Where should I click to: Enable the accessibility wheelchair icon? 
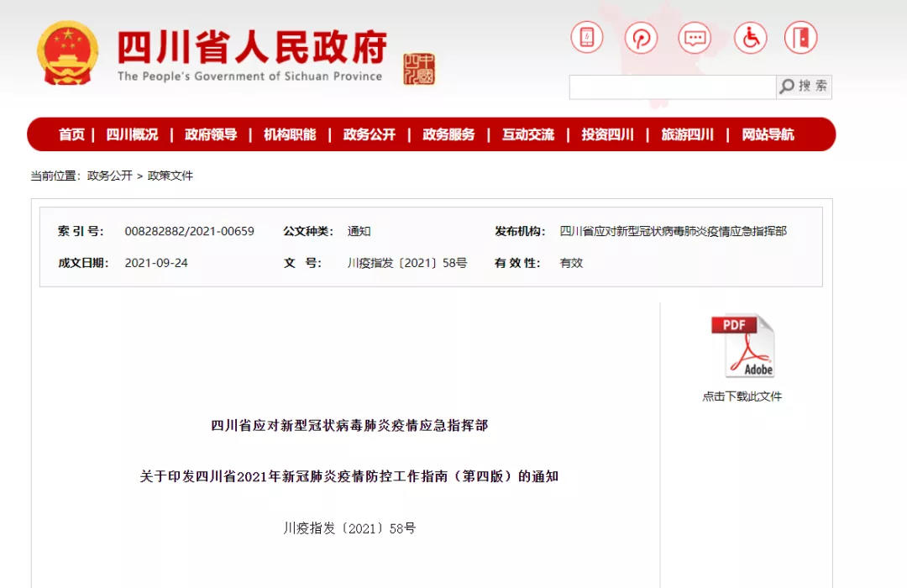coord(750,37)
